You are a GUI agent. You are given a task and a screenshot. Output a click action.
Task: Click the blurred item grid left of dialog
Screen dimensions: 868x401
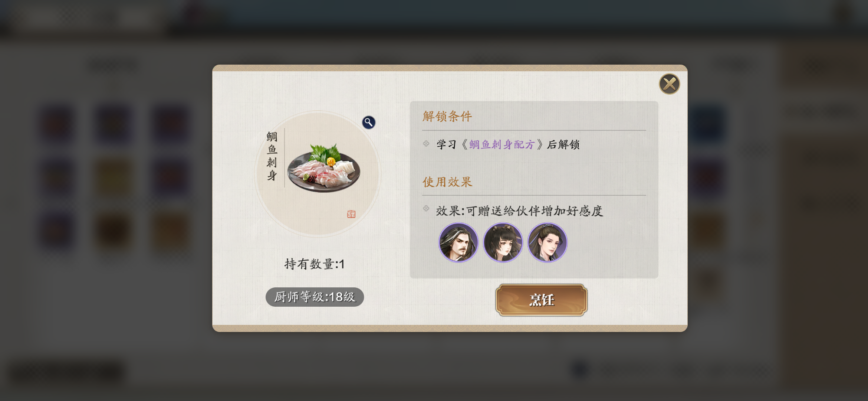[x=114, y=177]
